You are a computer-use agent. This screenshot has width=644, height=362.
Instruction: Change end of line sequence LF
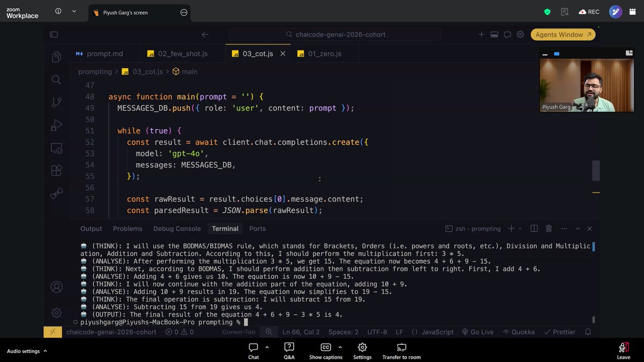[399, 332]
